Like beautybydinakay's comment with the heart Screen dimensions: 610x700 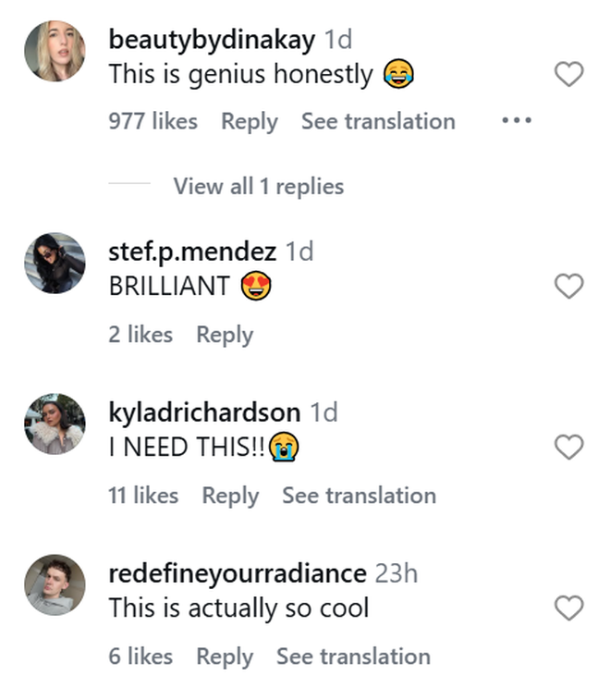pos(568,75)
